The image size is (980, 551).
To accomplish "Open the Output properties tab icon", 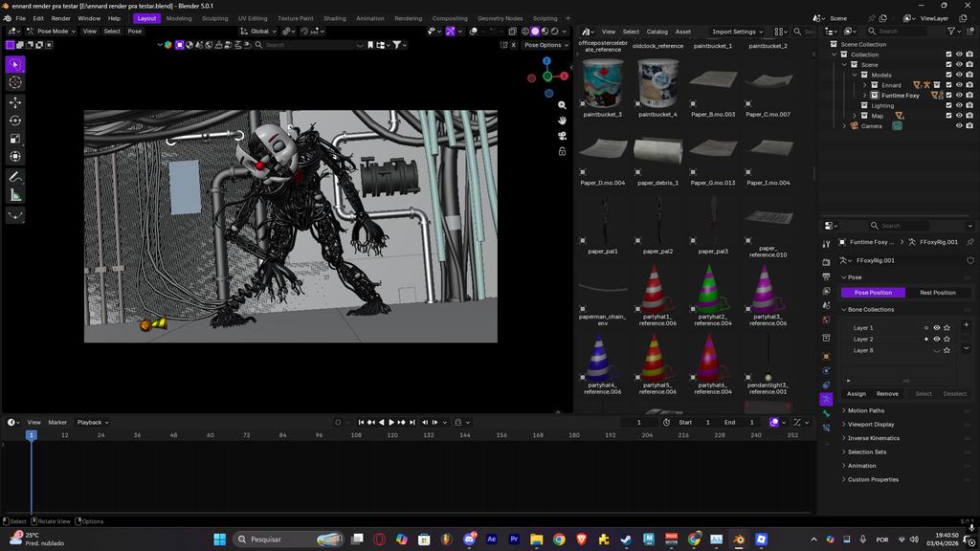I will pos(826,276).
